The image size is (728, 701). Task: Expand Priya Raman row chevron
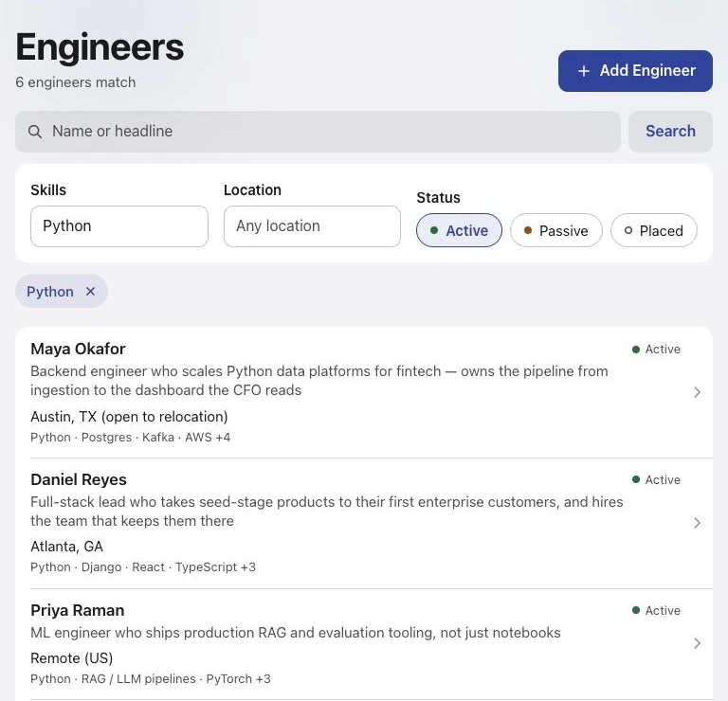pos(697,643)
